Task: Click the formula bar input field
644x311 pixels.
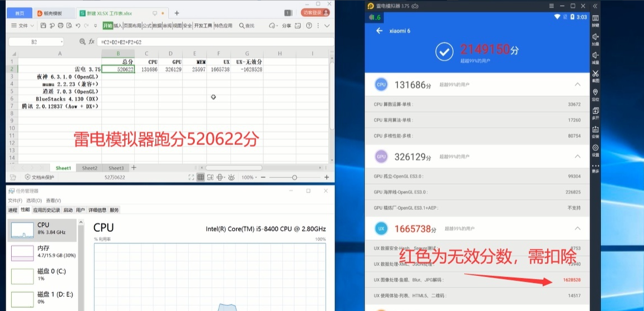Action: [x=215, y=42]
